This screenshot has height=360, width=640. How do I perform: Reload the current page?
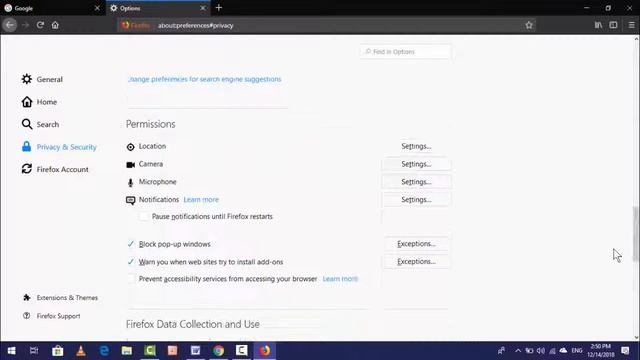[40, 25]
